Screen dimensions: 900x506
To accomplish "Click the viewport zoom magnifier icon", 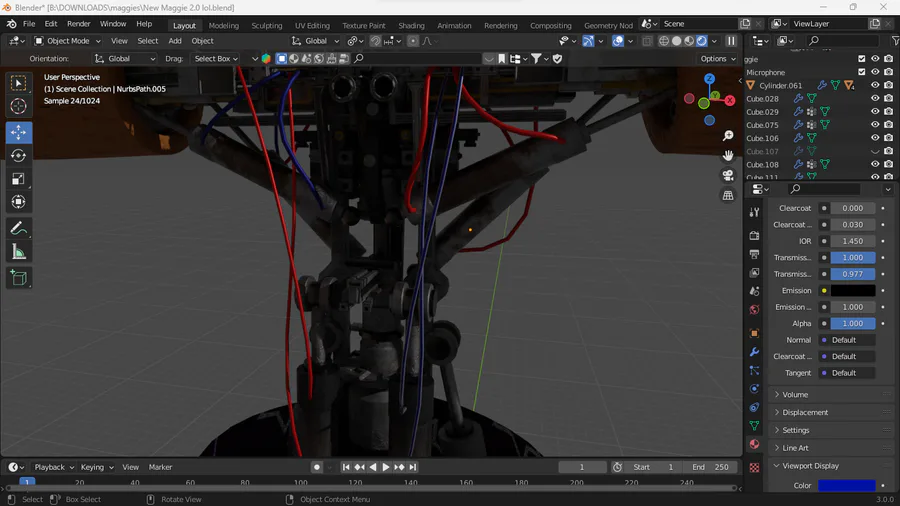I will 728,135.
